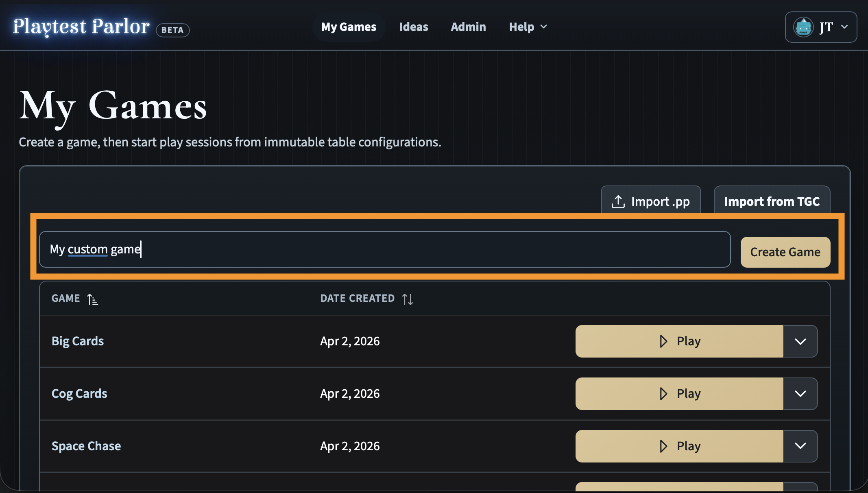Screen dimensions: 868x493
Task: Click the My Games page heading
Action: tap(113, 107)
